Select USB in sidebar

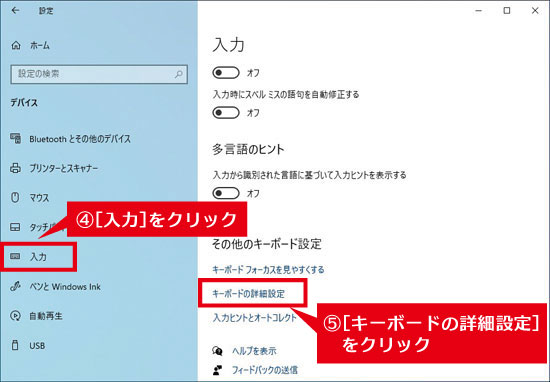tap(37, 346)
